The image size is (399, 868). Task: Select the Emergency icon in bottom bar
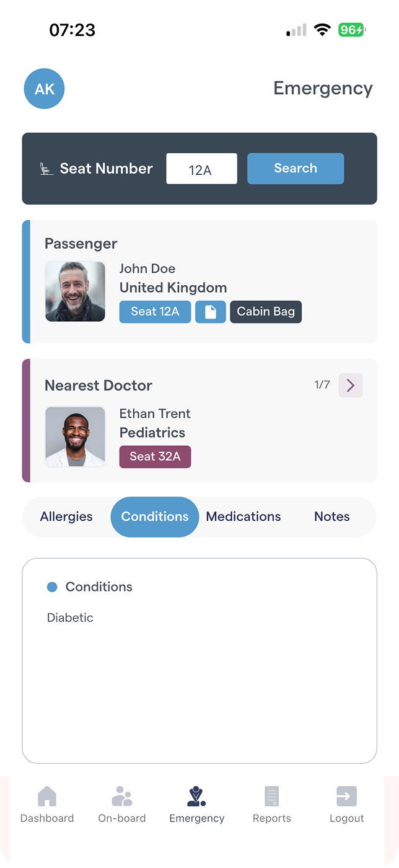click(196, 796)
